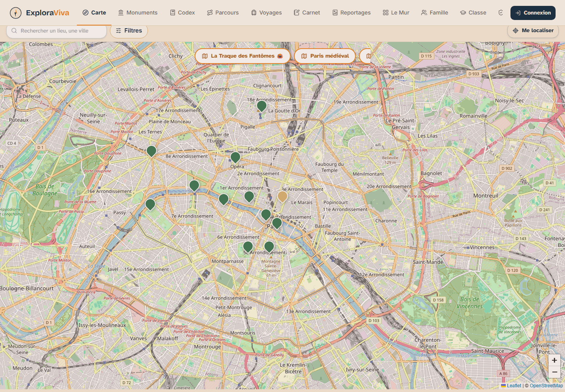Click the green marker northwest of Passy
This screenshot has width=565, height=392.
[x=150, y=204]
